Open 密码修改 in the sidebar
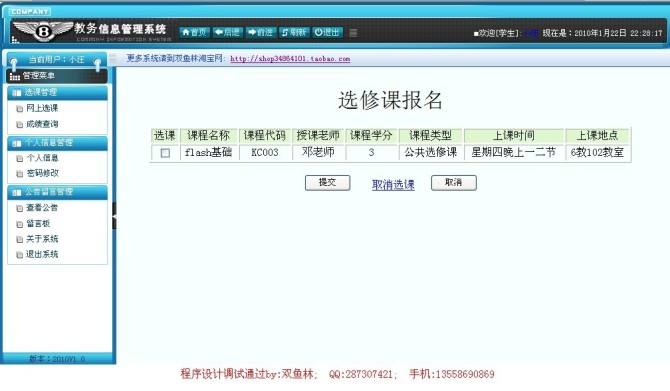The image size is (670, 391). coord(42,173)
